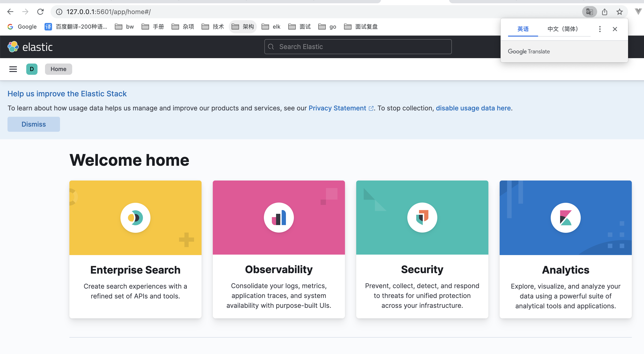This screenshot has width=644, height=354.
Task: Reload the current page
Action: tap(40, 12)
